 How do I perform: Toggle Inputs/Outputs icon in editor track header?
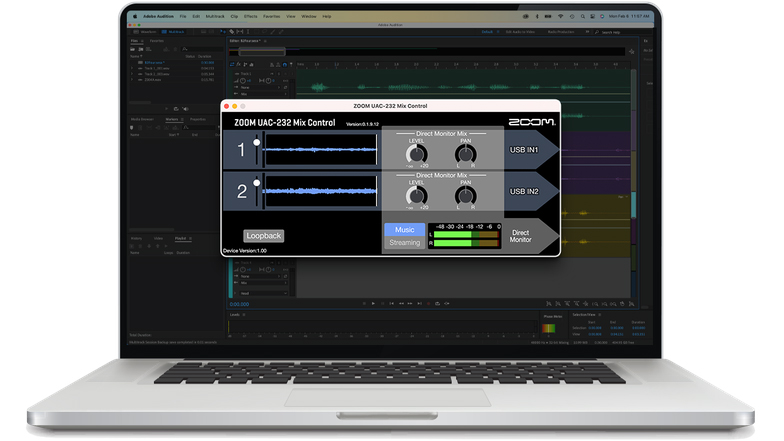pyautogui.click(x=232, y=64)
